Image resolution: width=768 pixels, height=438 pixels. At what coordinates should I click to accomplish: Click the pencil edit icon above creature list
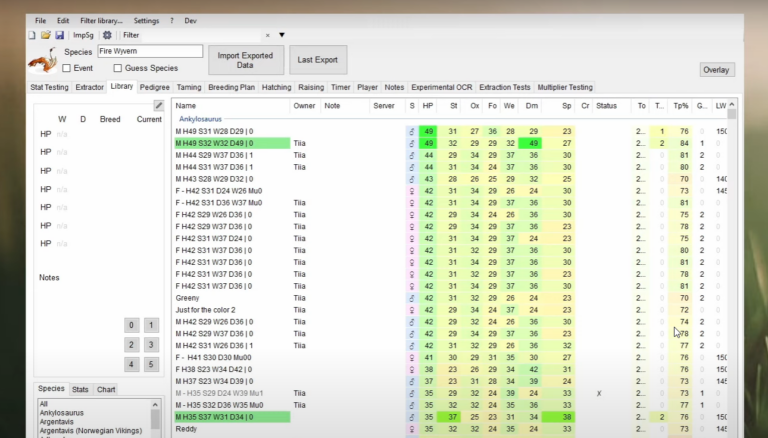[x=158, y=105]
